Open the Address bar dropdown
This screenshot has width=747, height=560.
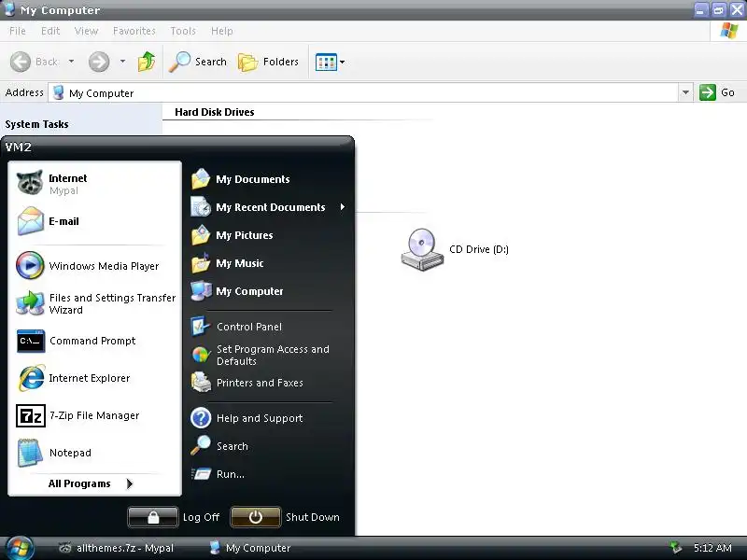pos(685,92)
